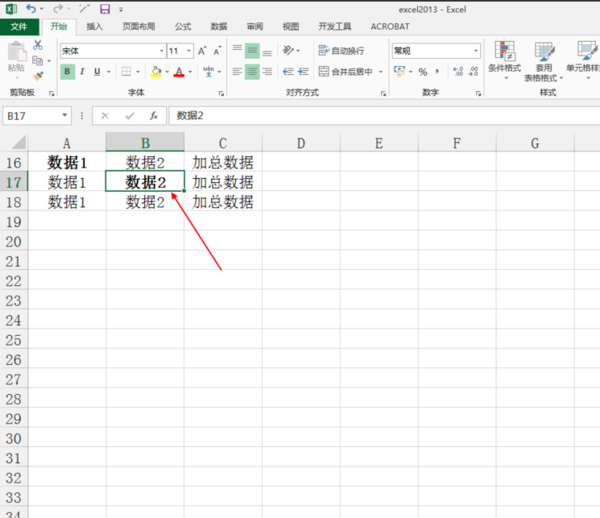Select row 20 header
This screenshot has height=518, width=600.
pos(13,242)
